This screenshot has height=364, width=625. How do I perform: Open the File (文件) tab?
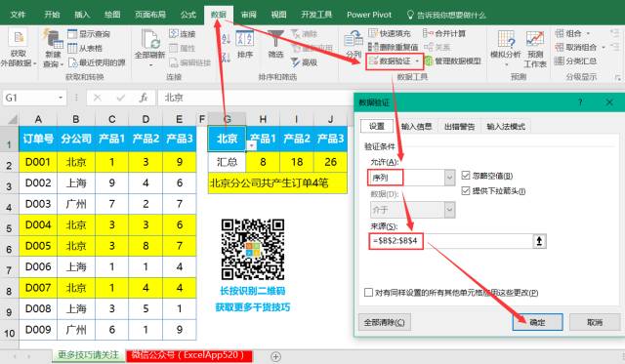[18, 15]
